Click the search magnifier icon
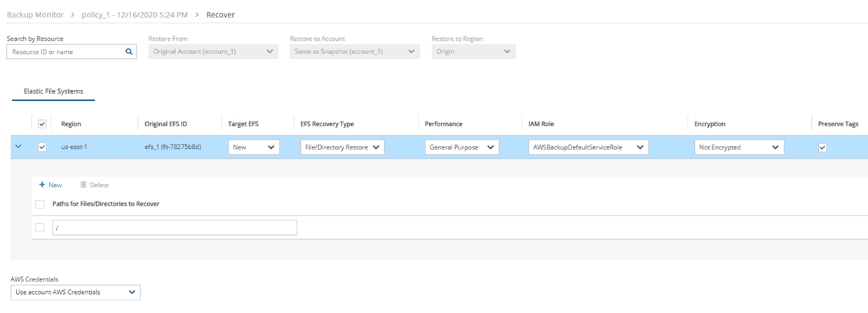The image size is (868, 313). pyautogui.click(x=128, y=51)
